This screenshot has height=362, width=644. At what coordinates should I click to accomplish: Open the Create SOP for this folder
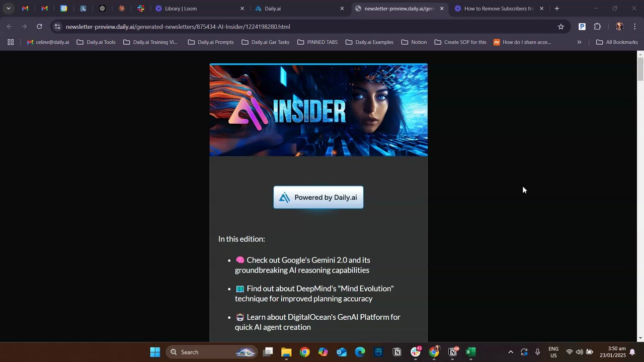coord(460,42)
